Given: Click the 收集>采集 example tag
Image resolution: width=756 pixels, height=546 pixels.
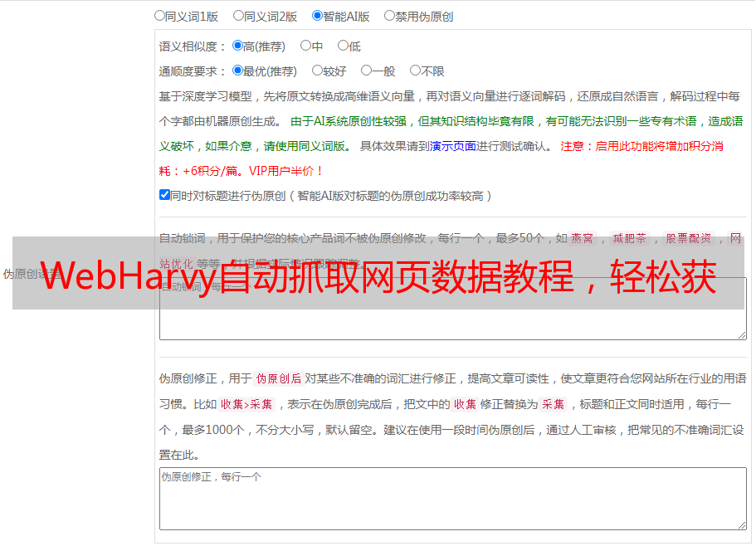Looking at the screenshot, I should [246, 404].
